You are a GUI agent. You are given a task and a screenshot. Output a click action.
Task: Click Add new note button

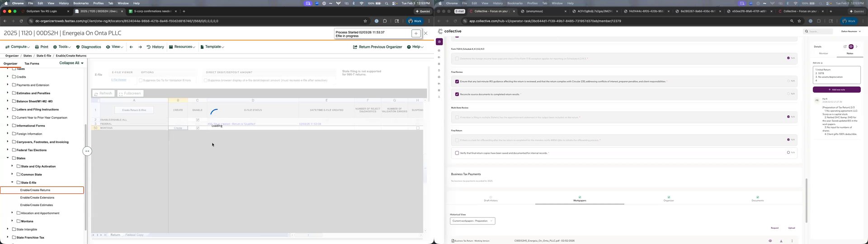(836, 89)
